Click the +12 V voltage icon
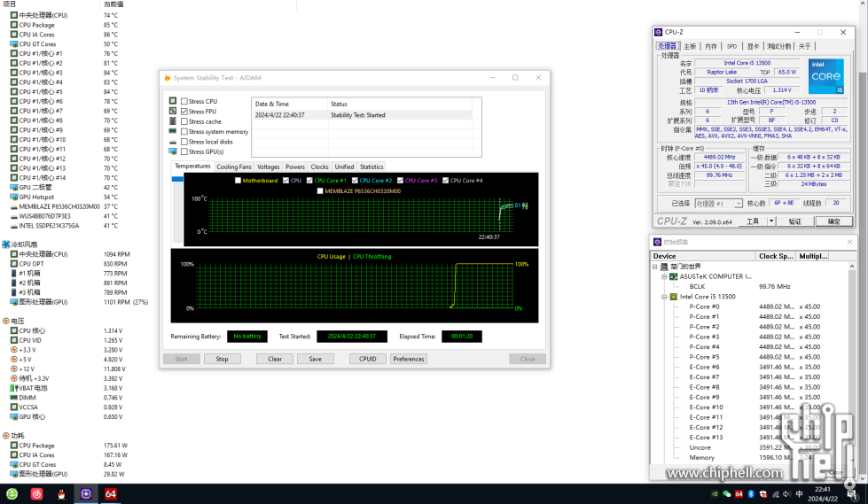This screenshot has width=868, height=504. (x=14, y=369)
